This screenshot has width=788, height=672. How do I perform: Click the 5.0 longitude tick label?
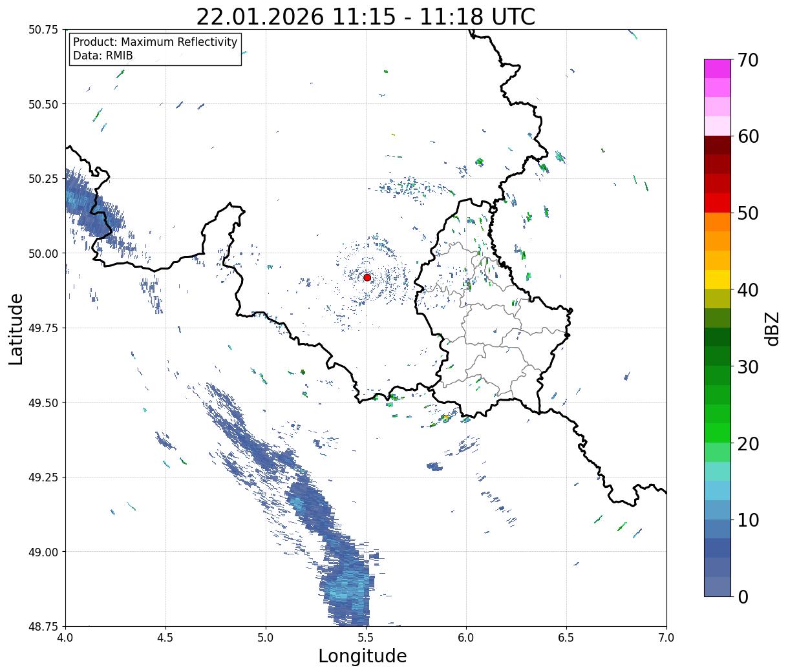(266, 638)
